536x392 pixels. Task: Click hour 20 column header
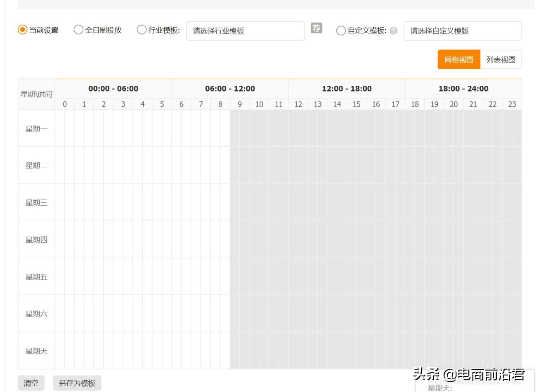pyautogui.click(x=454, y=104)
